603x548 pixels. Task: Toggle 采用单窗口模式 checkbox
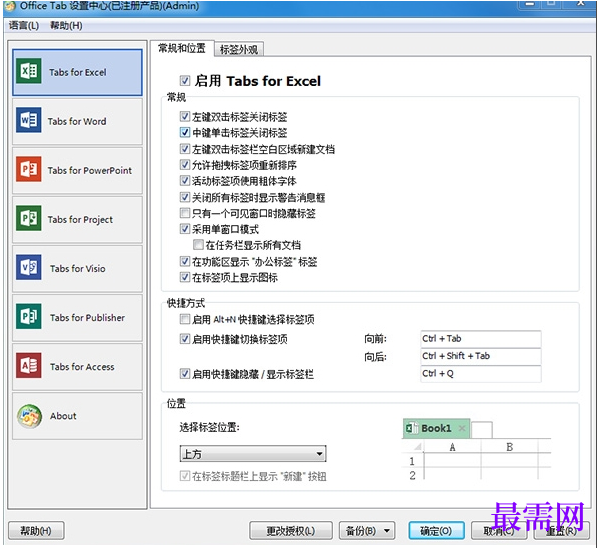point(185,229)
